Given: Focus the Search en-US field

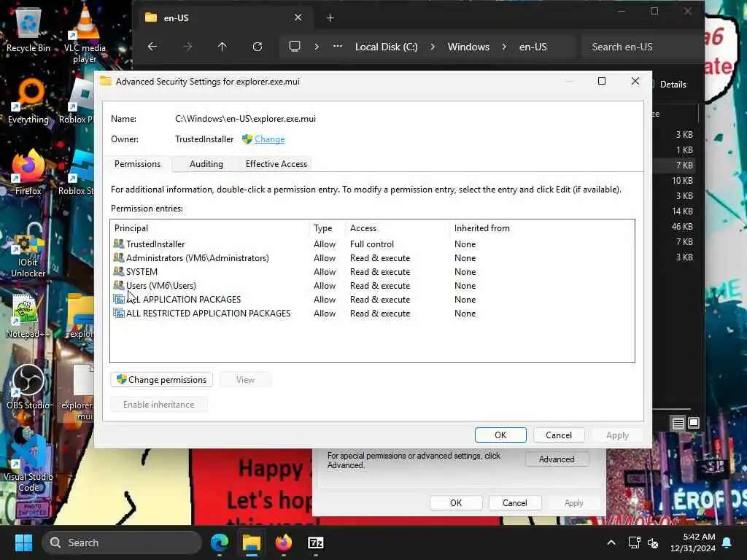Looking at the screenshot, I should tap(640, 47).
